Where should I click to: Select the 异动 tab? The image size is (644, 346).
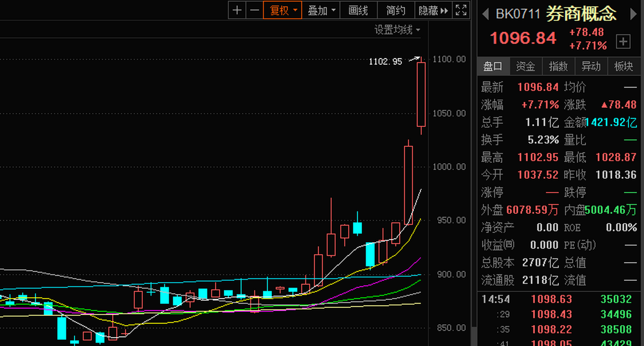(x=591, y=66)
